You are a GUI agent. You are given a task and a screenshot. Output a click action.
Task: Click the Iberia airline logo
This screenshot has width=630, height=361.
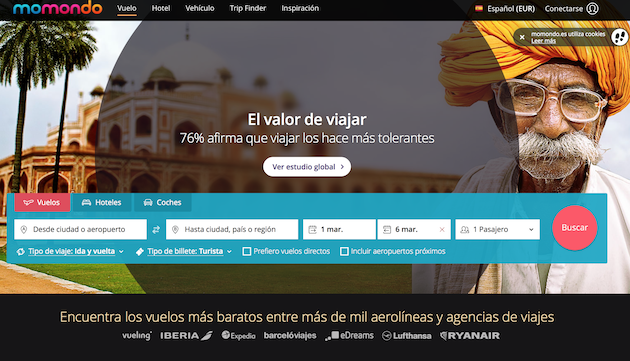[186, 336]
